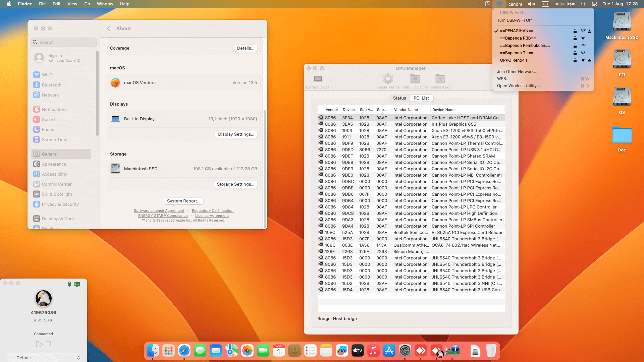Screen dimensions: 644x362
Task: Select QCA6174 802.11ac Wireless row
Action: tap(411, 245)
